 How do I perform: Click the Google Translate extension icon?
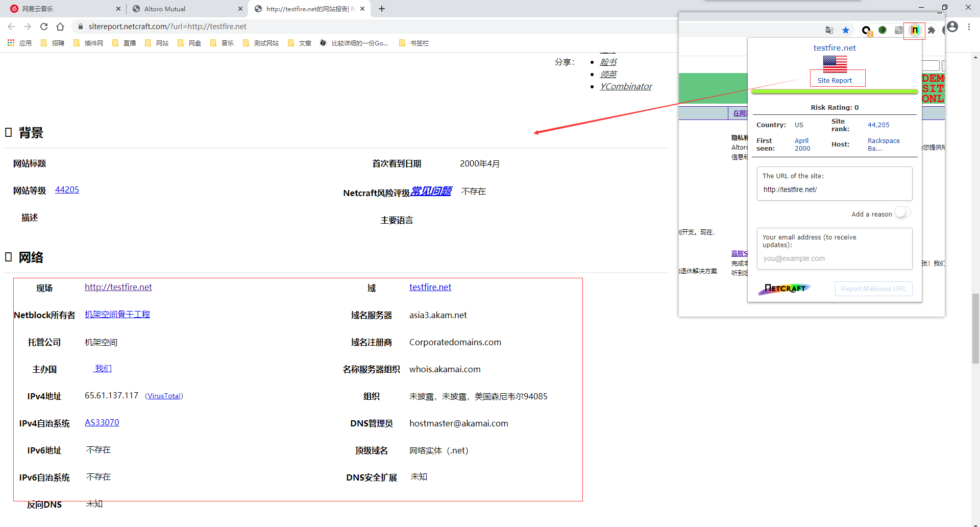click(x=829, y=29)
